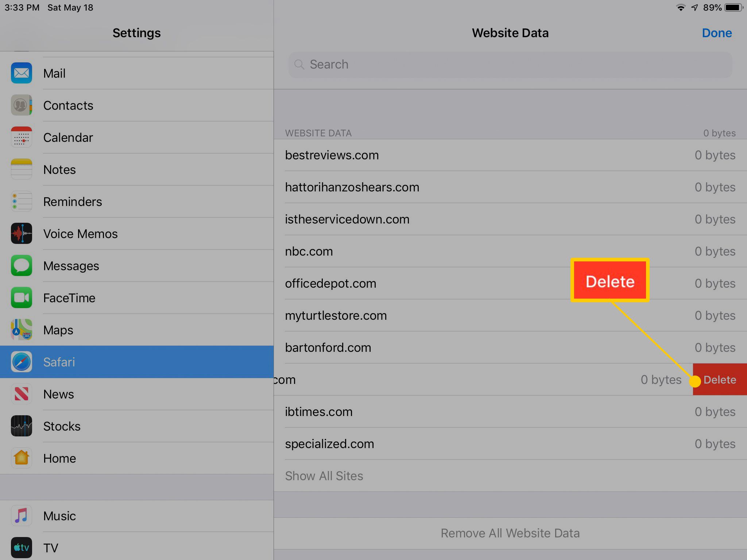Image resolution: width=747 pixels, height=560 pixels.
Task: Open the Voice Memos waveform icon
Action: pos(22,234)
